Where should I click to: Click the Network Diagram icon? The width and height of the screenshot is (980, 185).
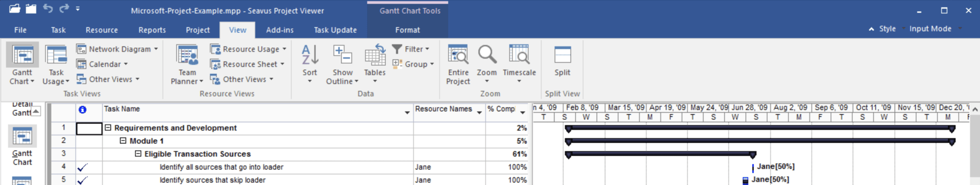pos(81,49)
